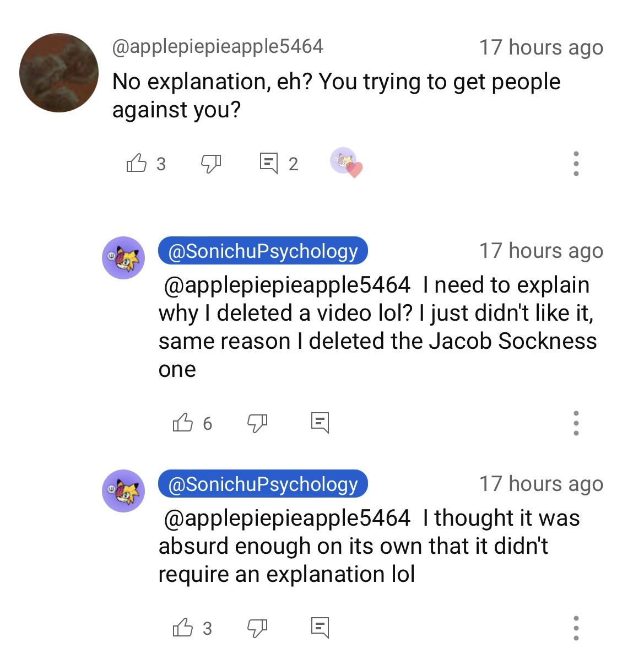
Task: Open the SonichuPsychology avatar on the last reply
Action: click(123, 491)
